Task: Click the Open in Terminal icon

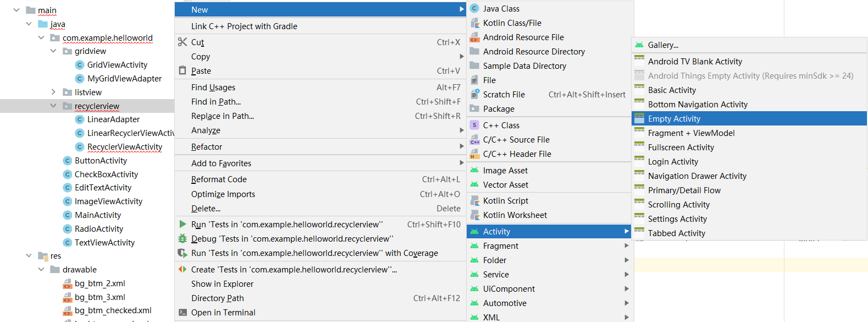Action: (183, 312)
